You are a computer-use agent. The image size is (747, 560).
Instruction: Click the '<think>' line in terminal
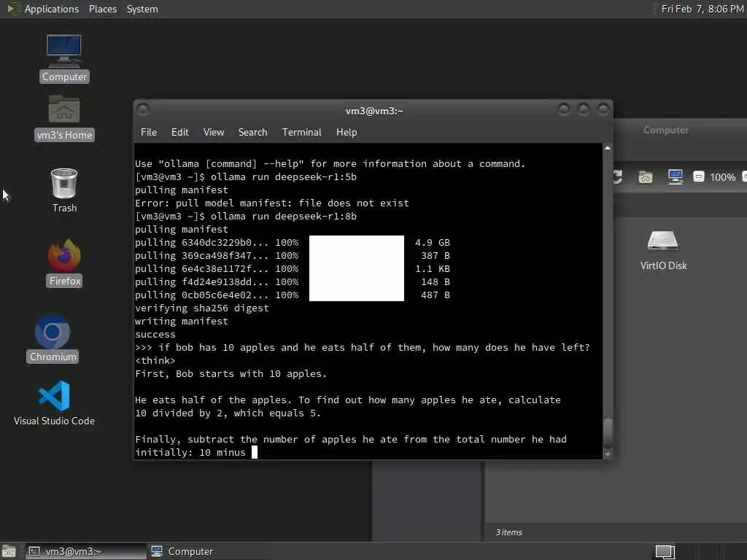tap(155, 360)
